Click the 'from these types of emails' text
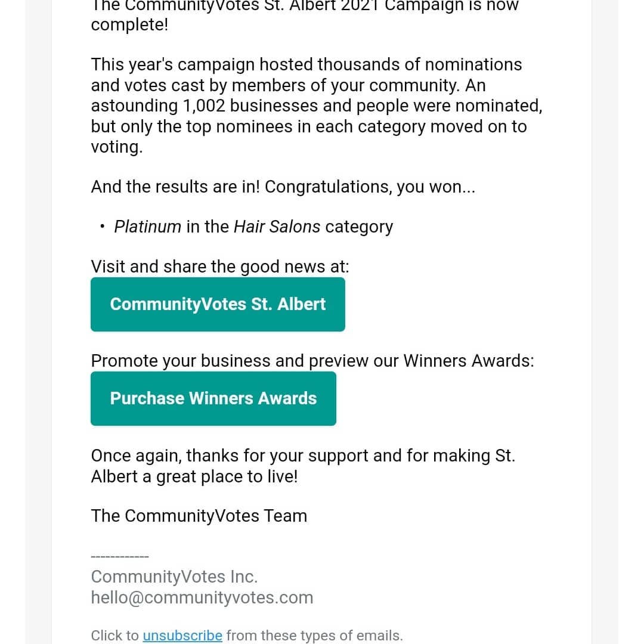This screenshot has height=644, width=644. pos(314,636)
